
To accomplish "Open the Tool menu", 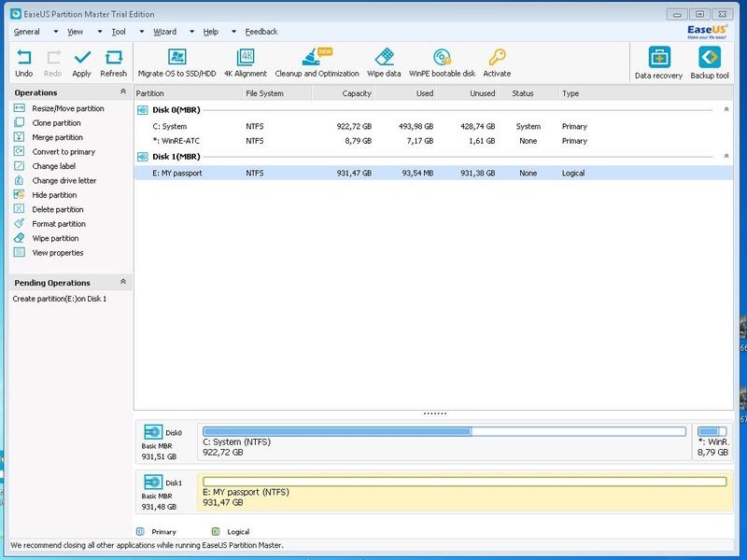I will [x=119, y=32].
